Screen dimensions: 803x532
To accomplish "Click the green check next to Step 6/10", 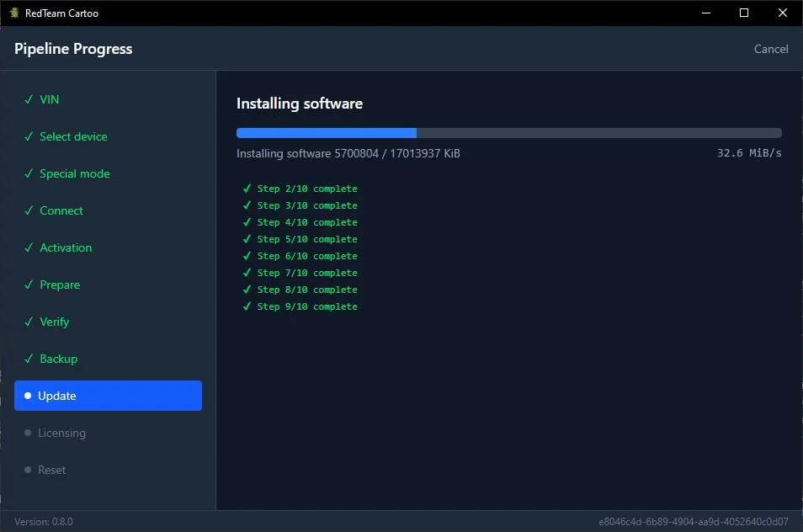I will click(x=247, y=256).
